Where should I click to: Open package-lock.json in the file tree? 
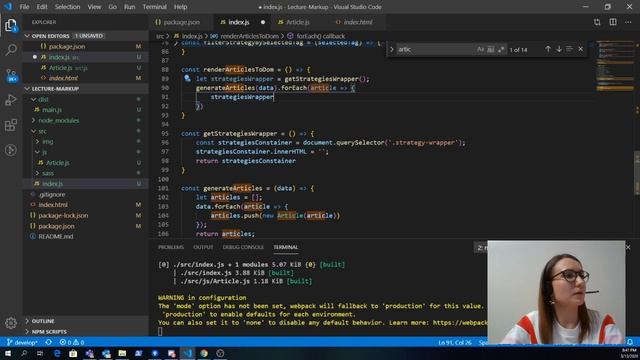pyautogui.click(x=86, y=216)
